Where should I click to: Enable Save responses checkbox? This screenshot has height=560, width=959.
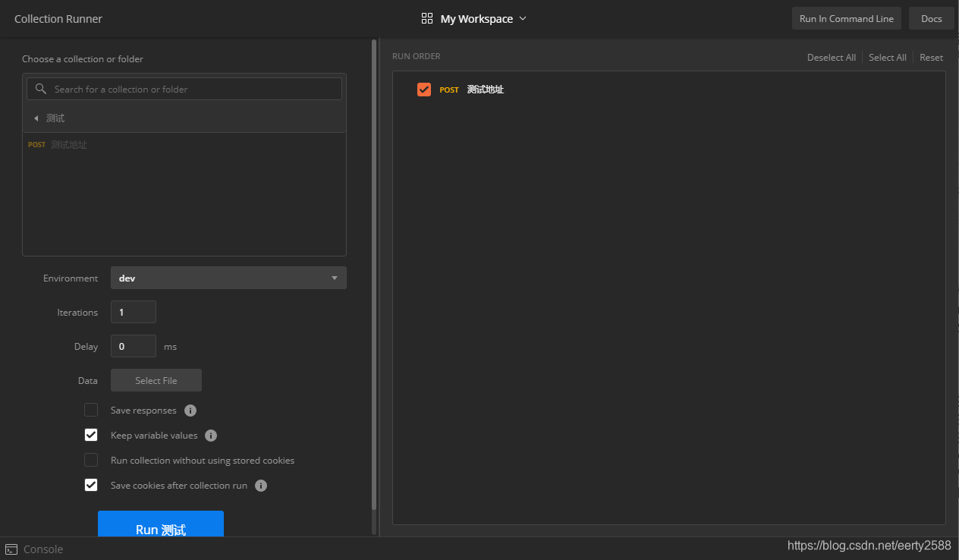coord(91,410)
